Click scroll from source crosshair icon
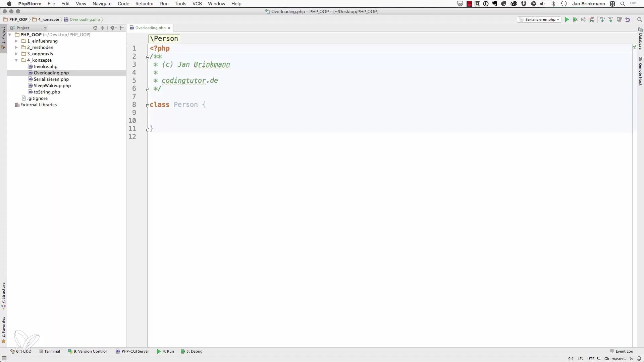 coord(95,28)
